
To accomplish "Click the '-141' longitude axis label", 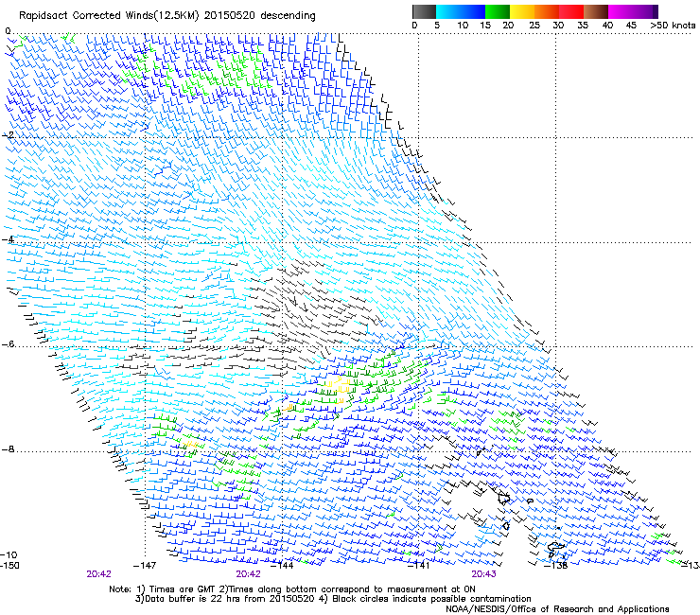I will pyautogui.click(x=419, y=566).
